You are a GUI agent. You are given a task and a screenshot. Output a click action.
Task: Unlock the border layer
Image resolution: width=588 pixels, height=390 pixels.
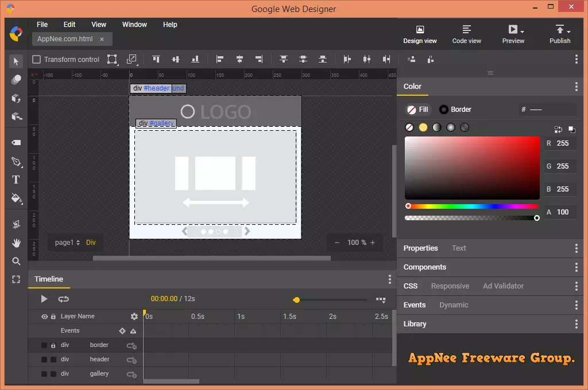point(53,345)
